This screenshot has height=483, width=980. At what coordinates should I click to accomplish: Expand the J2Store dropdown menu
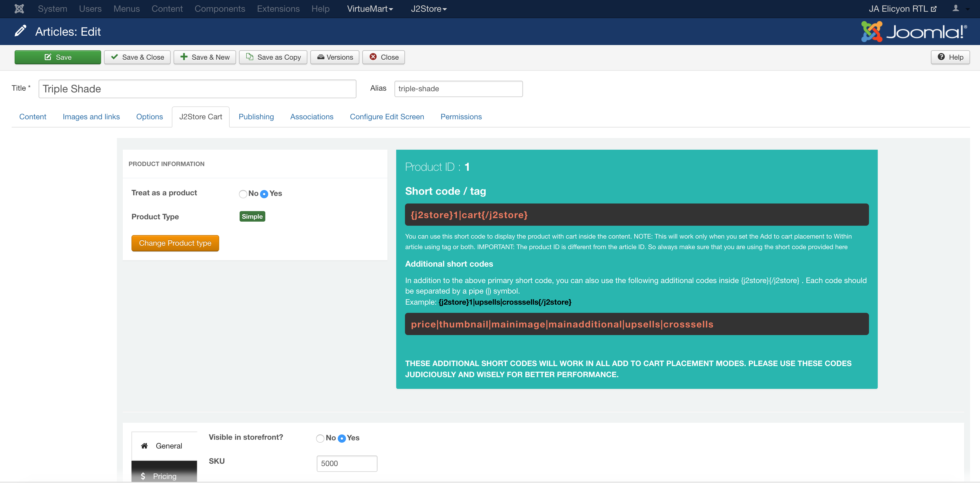(428, 8)
